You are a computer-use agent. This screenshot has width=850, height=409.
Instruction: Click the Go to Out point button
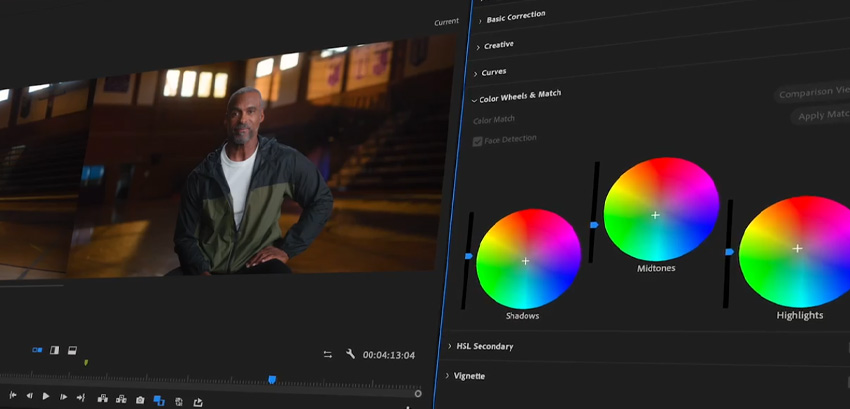point(81,398)
